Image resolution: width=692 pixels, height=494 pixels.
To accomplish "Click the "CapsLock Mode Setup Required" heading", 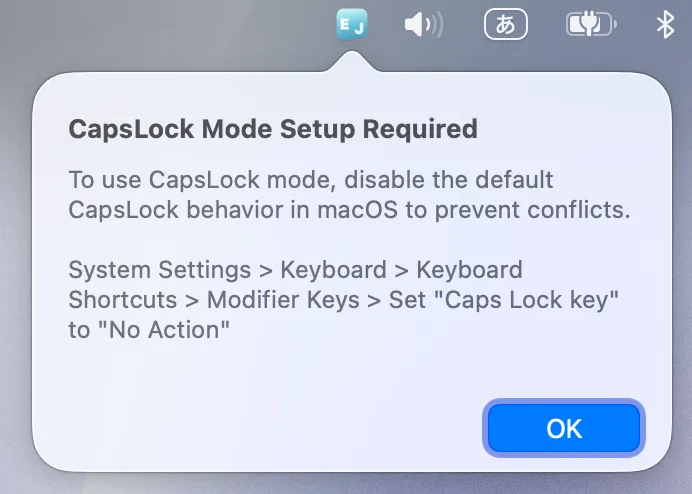I will click(272, 129).
